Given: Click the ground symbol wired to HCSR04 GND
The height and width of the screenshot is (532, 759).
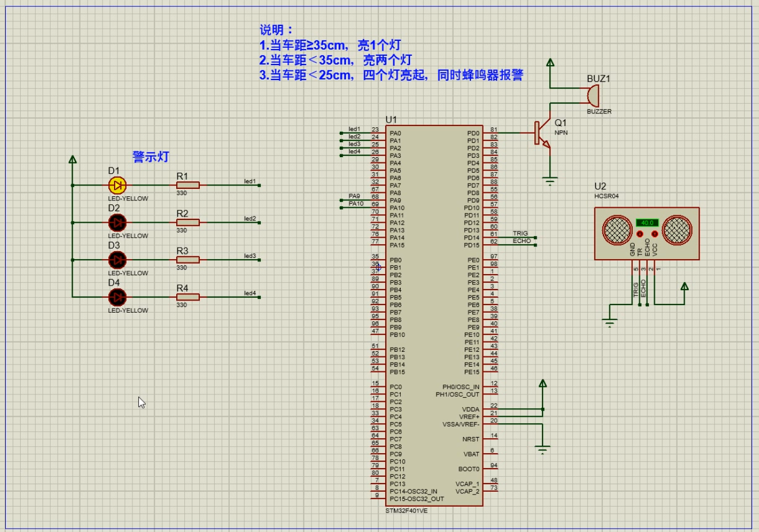Looking at the screenshot, I should coord(610,322).
